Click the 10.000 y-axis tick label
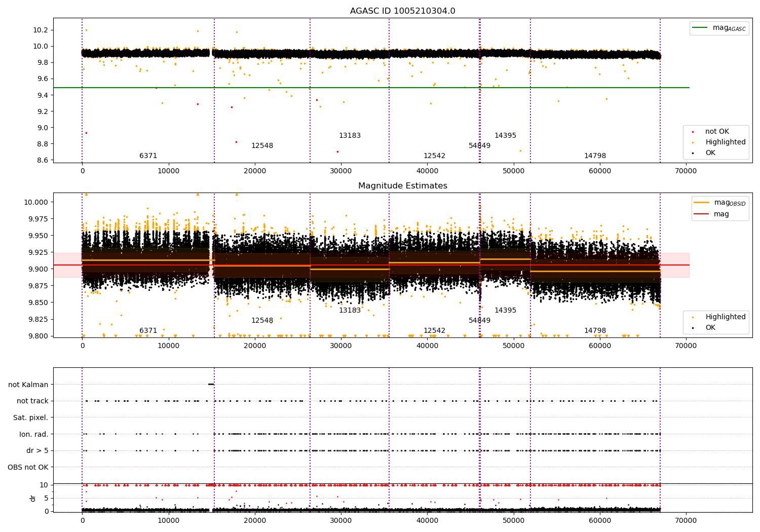This screenshot has height=532, width=760. 37,202
